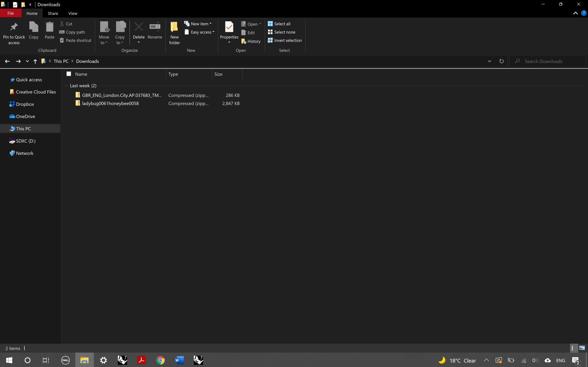Collapse the Last week group
This screenshot has width=588, height=367.
coord(66,85)
